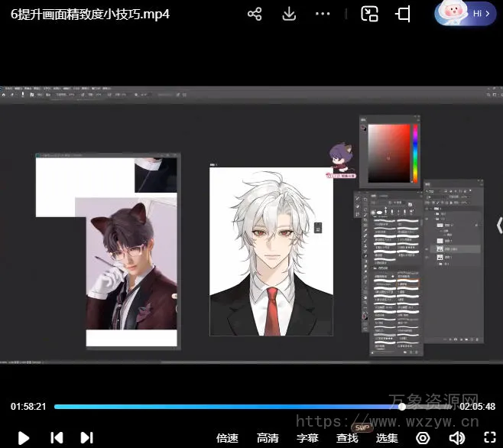Open the 字幕 subtitles option
This screenshot has height=448, width=503.
click(307, 438)
